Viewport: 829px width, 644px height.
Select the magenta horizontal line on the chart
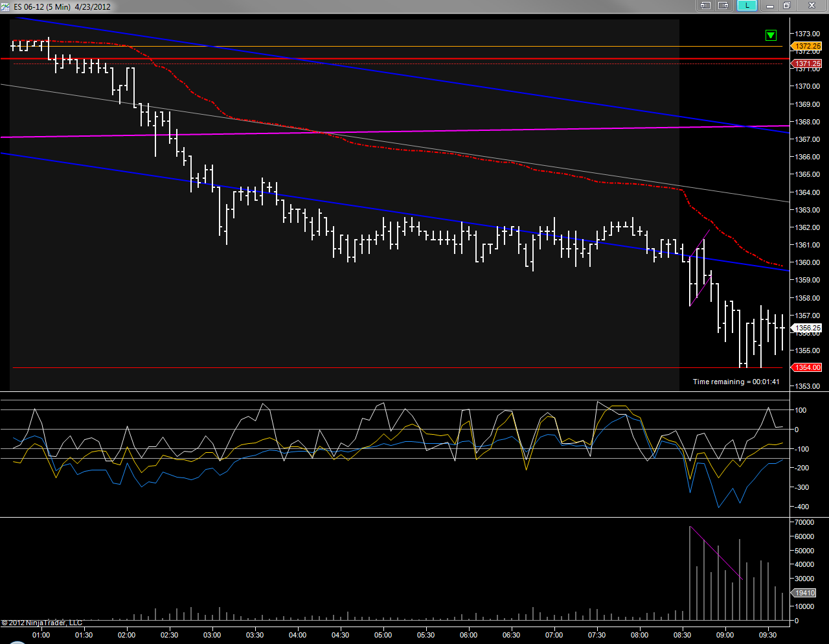pos(395,132)
